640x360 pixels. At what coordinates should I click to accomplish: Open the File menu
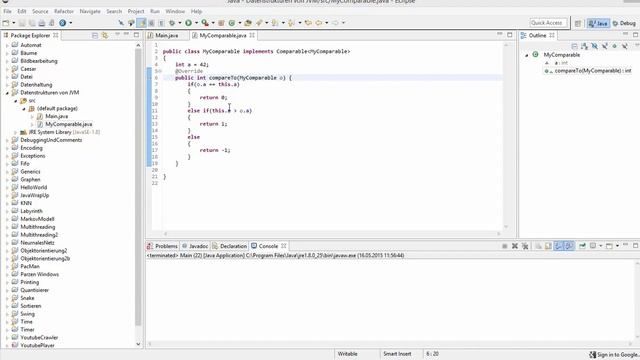[7, 11]
